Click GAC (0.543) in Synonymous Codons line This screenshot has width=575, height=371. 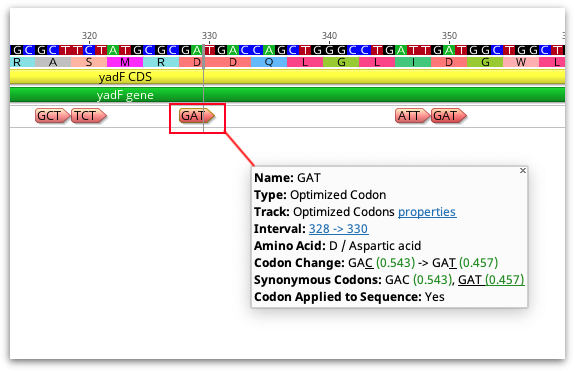tap(418, 280)
